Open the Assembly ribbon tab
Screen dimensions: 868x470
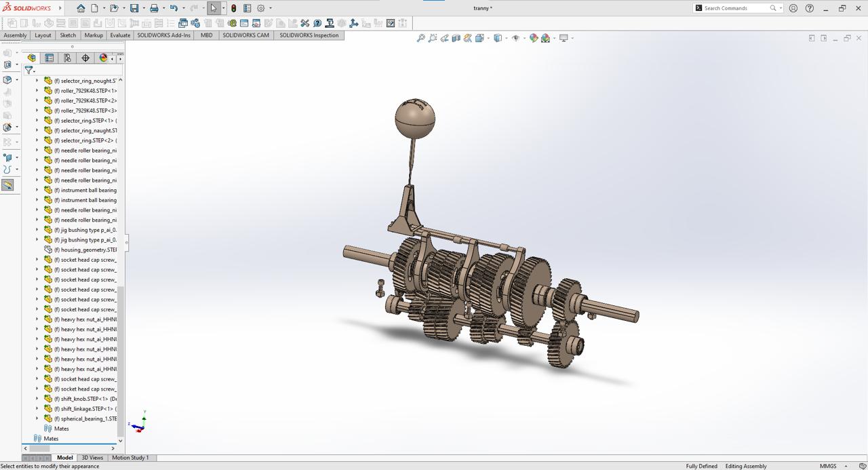pos(15,35)
